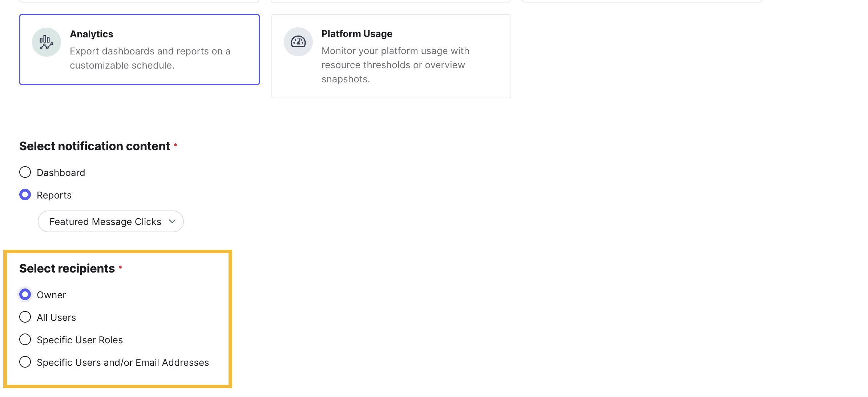
Task: Click the Platform Usage description text
Action: point(395,65)
